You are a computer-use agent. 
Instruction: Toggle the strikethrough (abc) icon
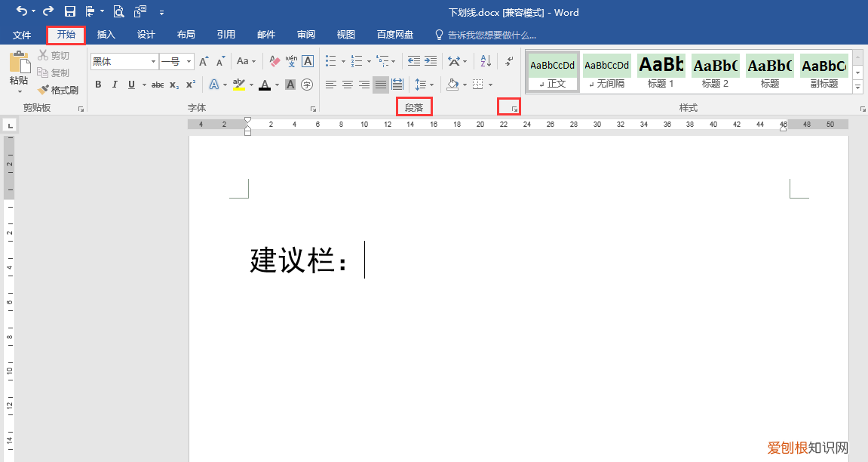click(x=157, y=85)
